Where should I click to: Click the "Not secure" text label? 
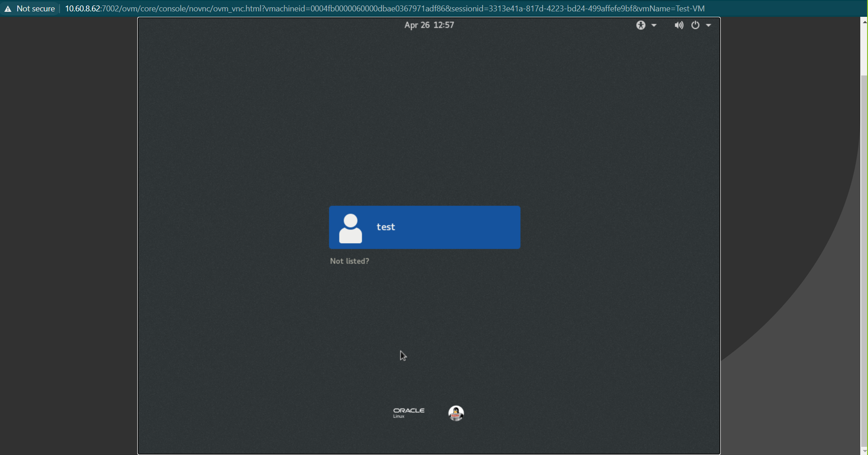tap(35, 9)
